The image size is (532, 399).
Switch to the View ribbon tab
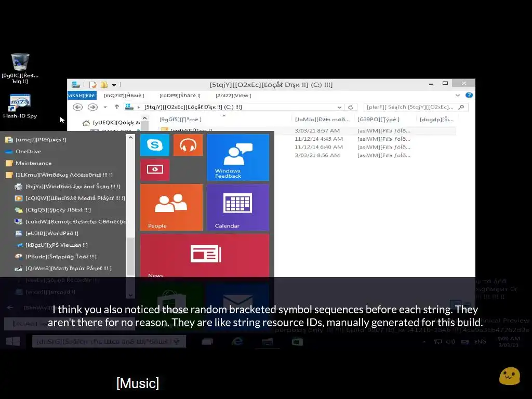(x=233, y=96)
